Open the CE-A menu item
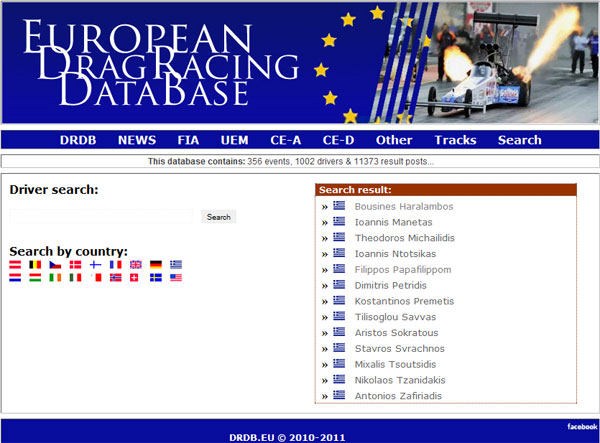Viewport: 600px width, 443px height. [286, 140]
